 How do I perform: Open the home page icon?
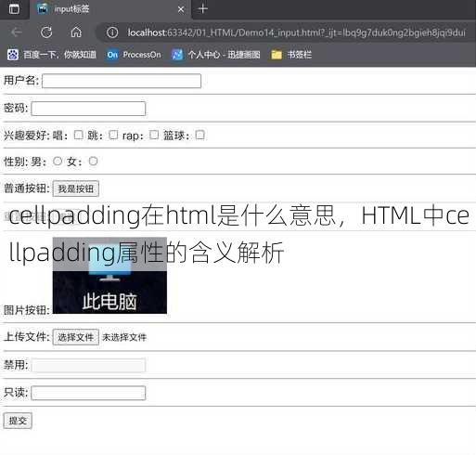click(x=76, y=32)
